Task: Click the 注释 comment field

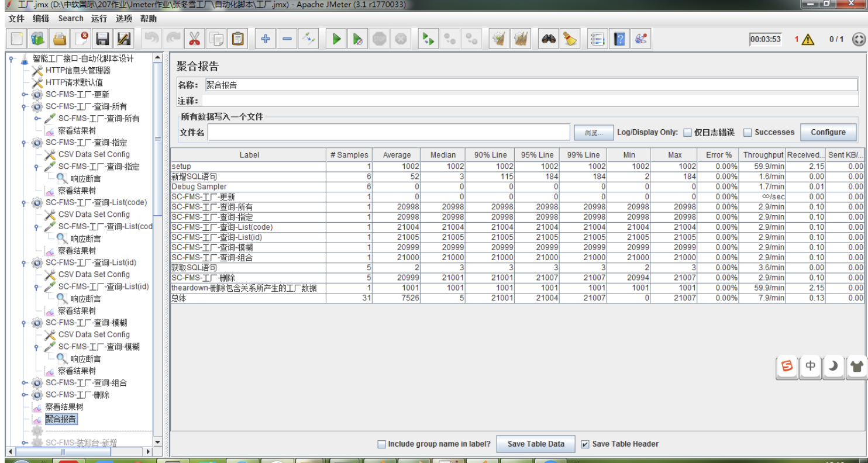Action: click(530, 101)
